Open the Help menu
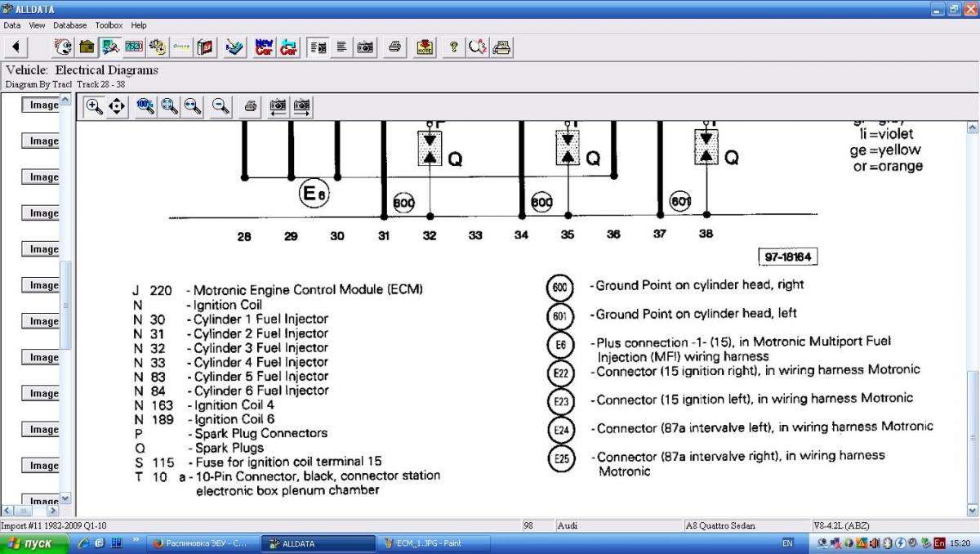This screenshot has height=554, width=980. tap(139, 25)
